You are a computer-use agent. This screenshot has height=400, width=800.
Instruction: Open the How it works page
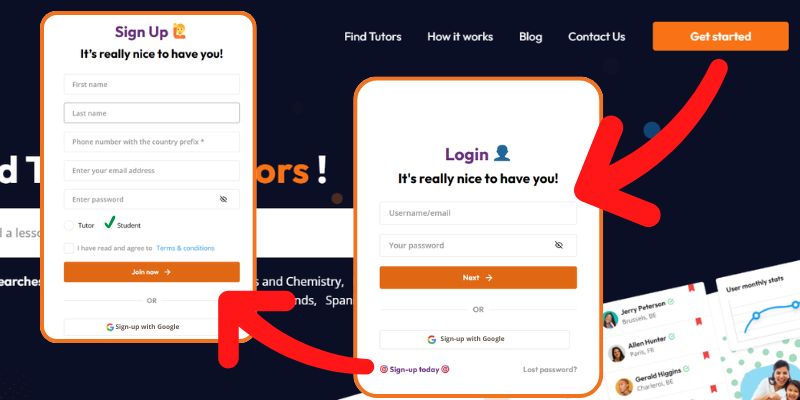[460, 37]
